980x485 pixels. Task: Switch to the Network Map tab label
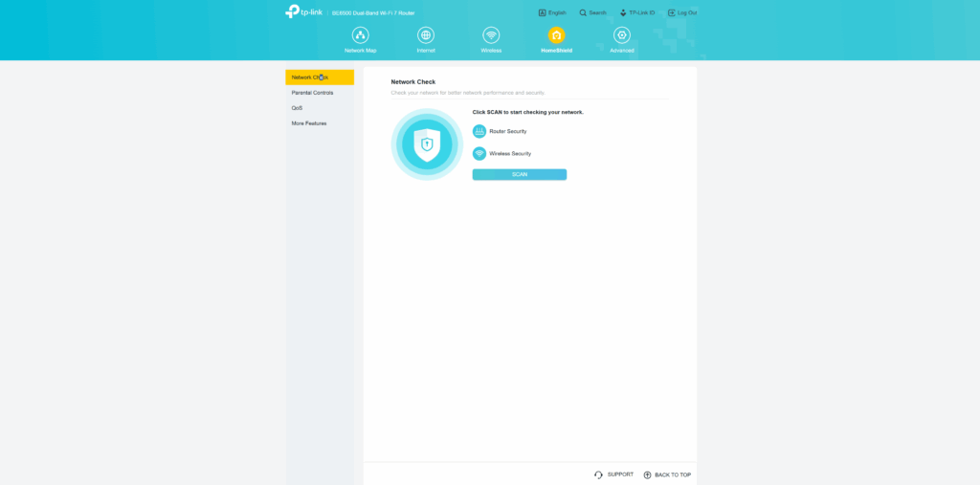click(361, 50)
